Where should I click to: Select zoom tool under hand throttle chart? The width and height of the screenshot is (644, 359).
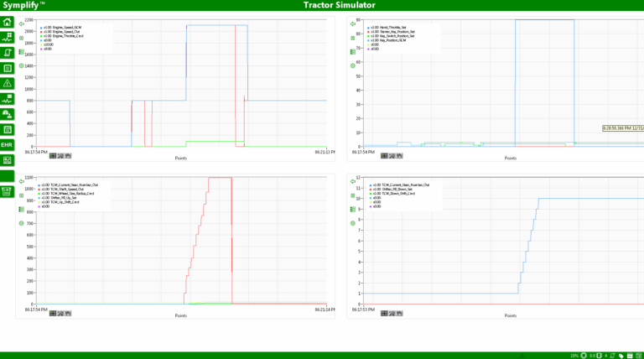pyautogui.click(x=392, y=156)
